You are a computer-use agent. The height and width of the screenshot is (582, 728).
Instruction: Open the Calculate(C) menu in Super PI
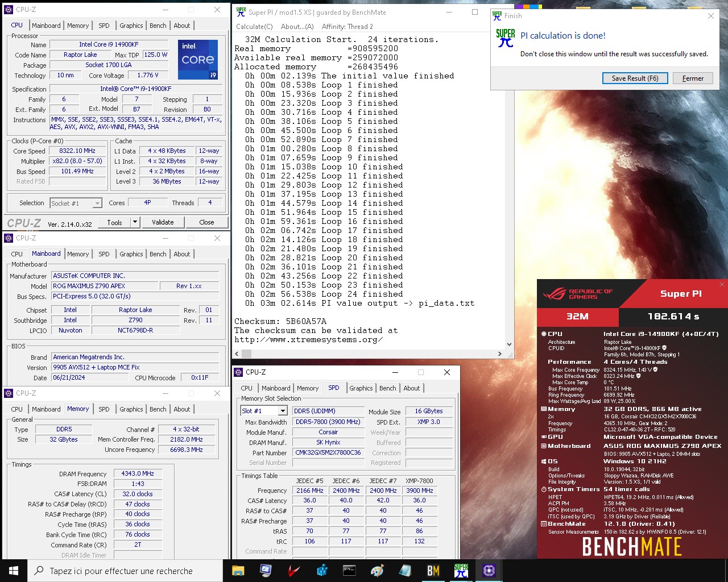coord(254,26)
